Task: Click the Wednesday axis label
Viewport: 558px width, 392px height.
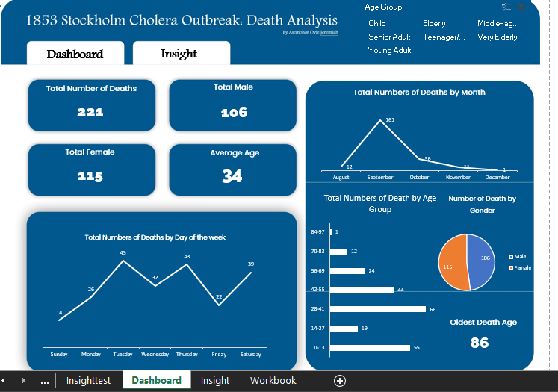Action: tap(155, 355)
